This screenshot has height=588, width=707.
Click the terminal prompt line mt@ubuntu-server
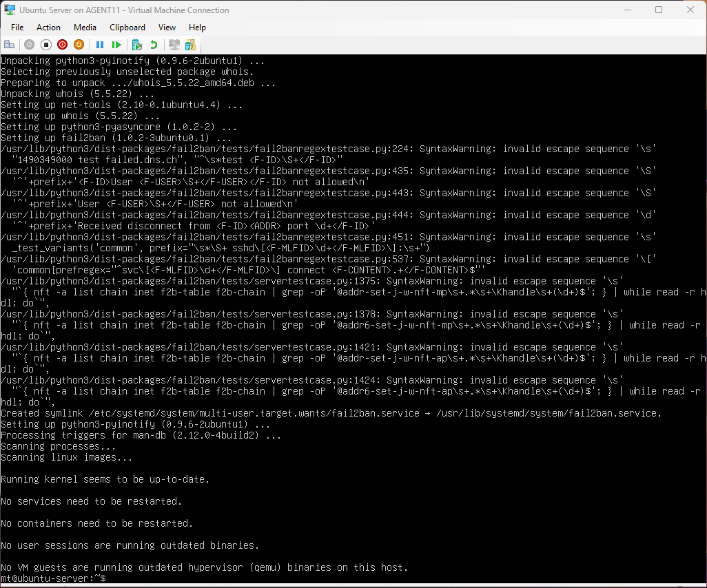pyautogui.click(x=54, y=578)
